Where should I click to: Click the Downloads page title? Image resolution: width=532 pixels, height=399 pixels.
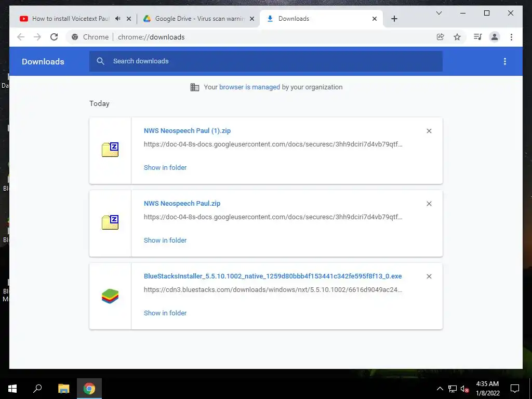tap(43, 61)
